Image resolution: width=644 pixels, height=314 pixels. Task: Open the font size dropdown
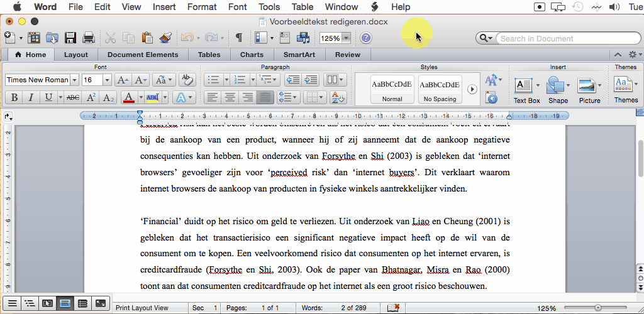pos(106,80)
